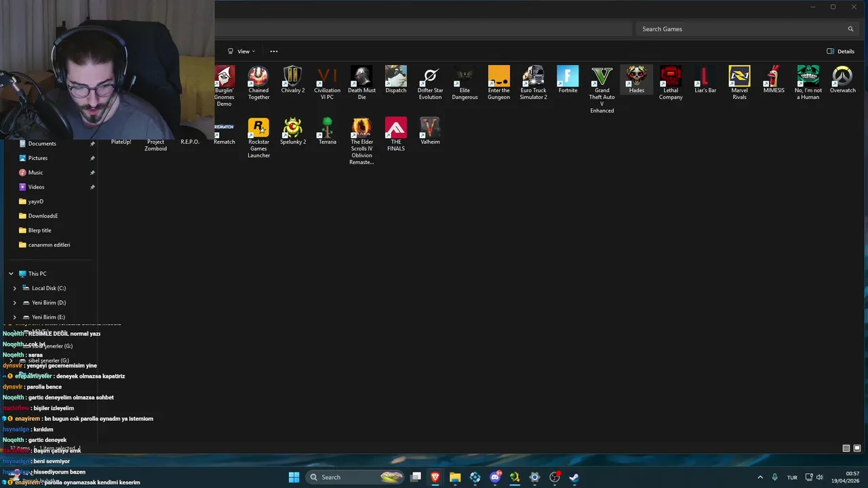Toggle the Details pane button
Screen dimensions: 868x488
pyautogui.click(x=841, y=52)
